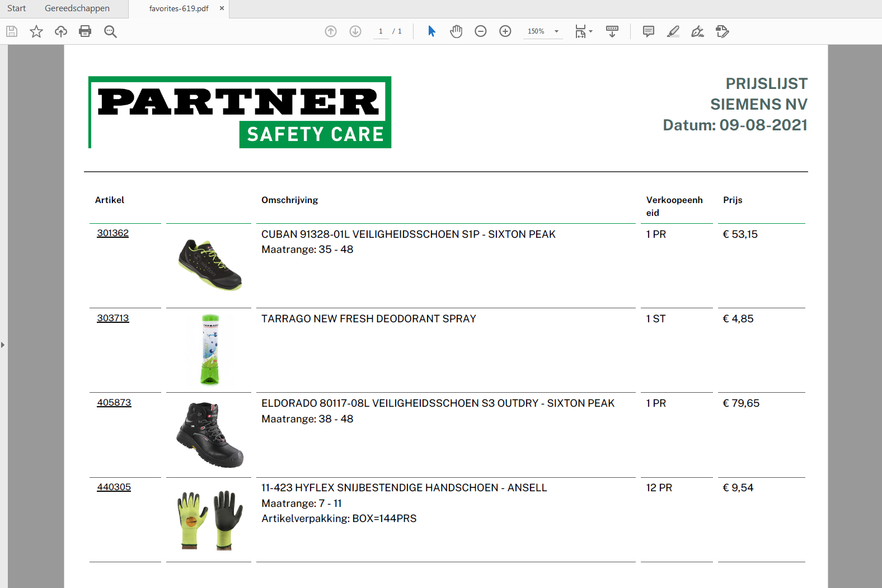Screen dimensions: 882x588
Task: Select the highlight text tool
Action: click(x=673, y=31)
